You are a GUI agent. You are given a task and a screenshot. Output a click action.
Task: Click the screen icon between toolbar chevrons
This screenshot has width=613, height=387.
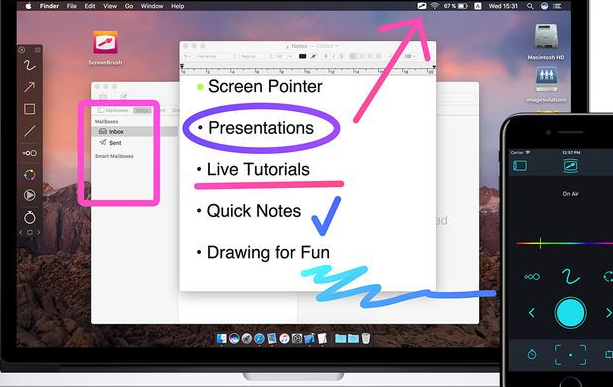click(29, 232)
